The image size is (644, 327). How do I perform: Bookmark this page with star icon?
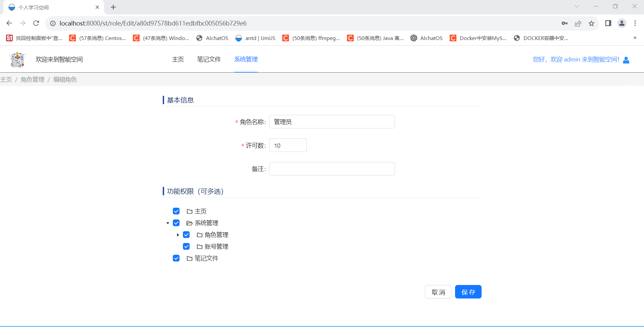591,23
